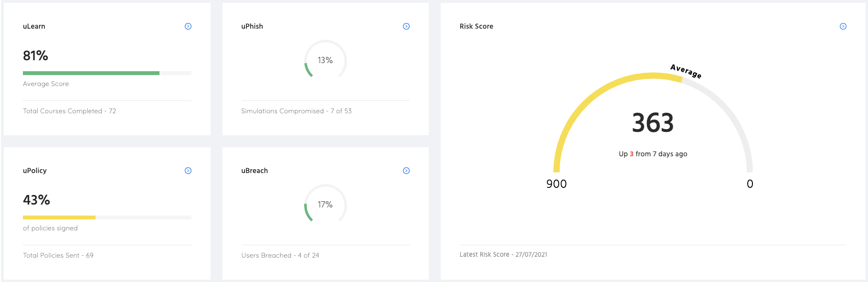This screenshot has width=868, height=282.
Task: Click the uPhish donut chart
Action: (325, 60)
